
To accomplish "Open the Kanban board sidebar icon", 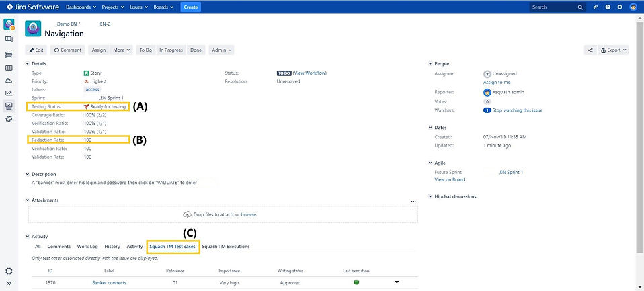I will click(9, 68).
